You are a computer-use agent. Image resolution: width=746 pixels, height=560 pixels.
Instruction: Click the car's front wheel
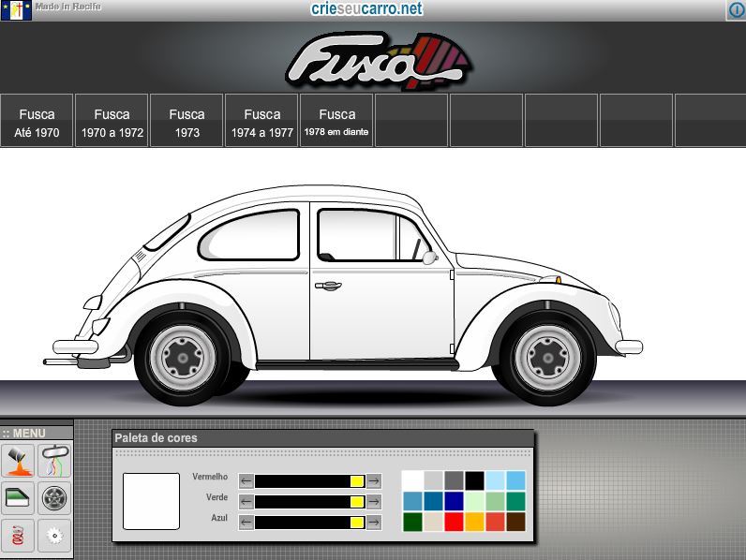(547, 358)
